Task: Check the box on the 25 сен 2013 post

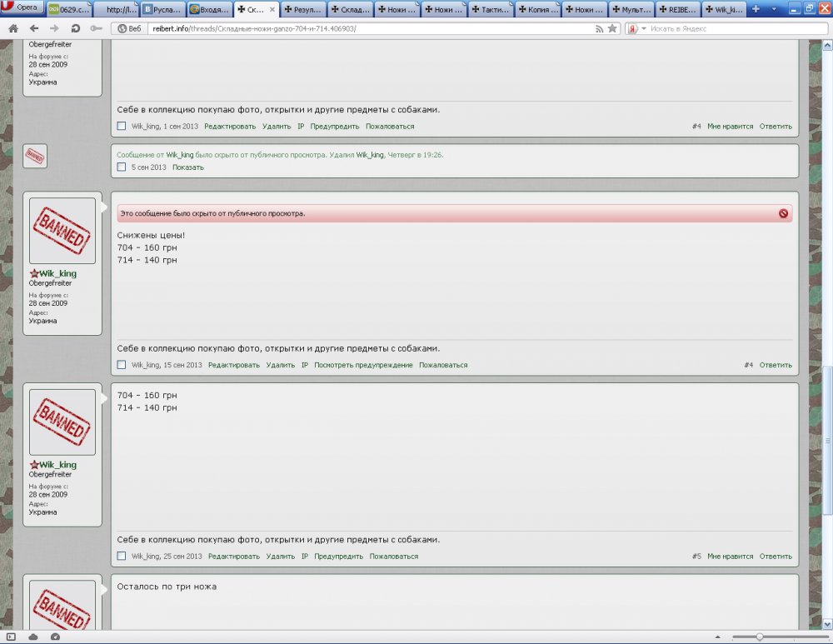Action: pos(122,557)
